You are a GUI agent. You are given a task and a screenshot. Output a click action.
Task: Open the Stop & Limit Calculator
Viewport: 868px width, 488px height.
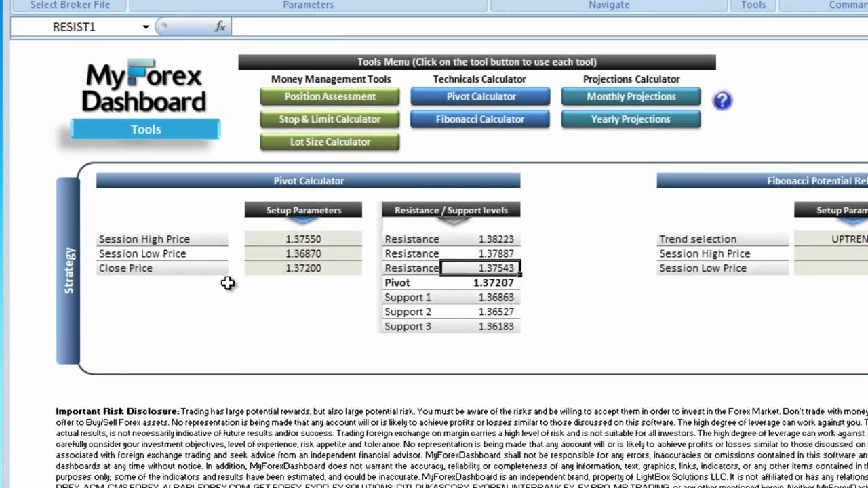point(330,119)
